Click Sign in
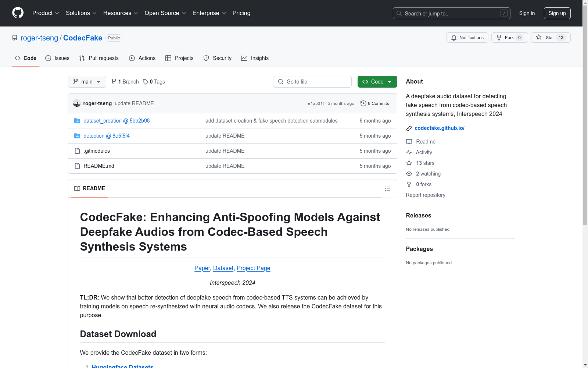The height and width of the screenshot is (368, 588). coord(527,13)
